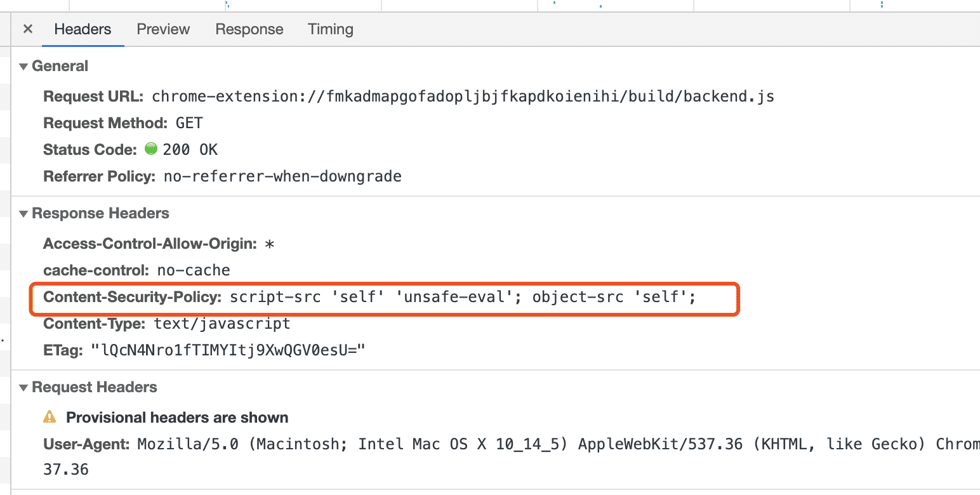Click the cache-control no-cache value
The image size is (980, 495).
pyautogui.click(x=194, y=270)
